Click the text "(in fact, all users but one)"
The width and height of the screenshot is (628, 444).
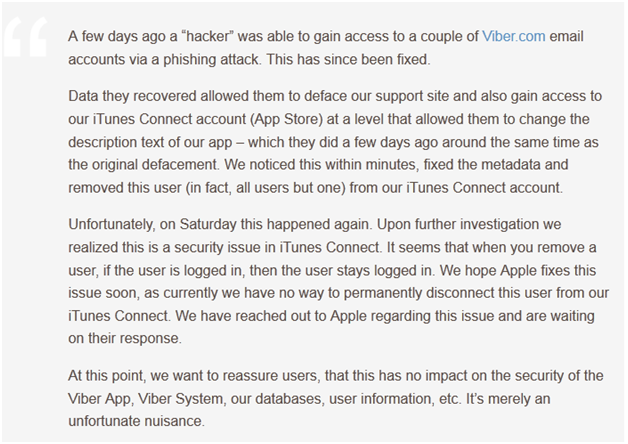(265, 188)
